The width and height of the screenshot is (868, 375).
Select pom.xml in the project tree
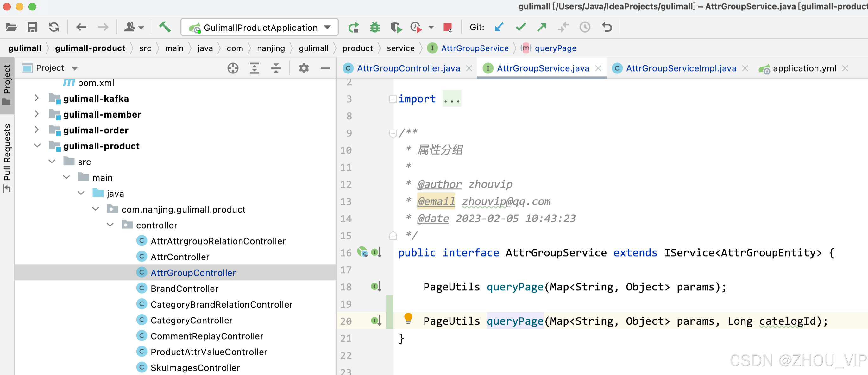pyautogui.click(x=88, y=83)
